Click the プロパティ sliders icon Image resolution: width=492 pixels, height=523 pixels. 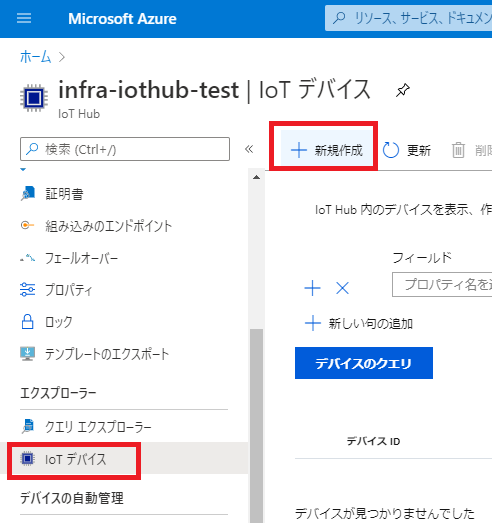coord(27,290)
